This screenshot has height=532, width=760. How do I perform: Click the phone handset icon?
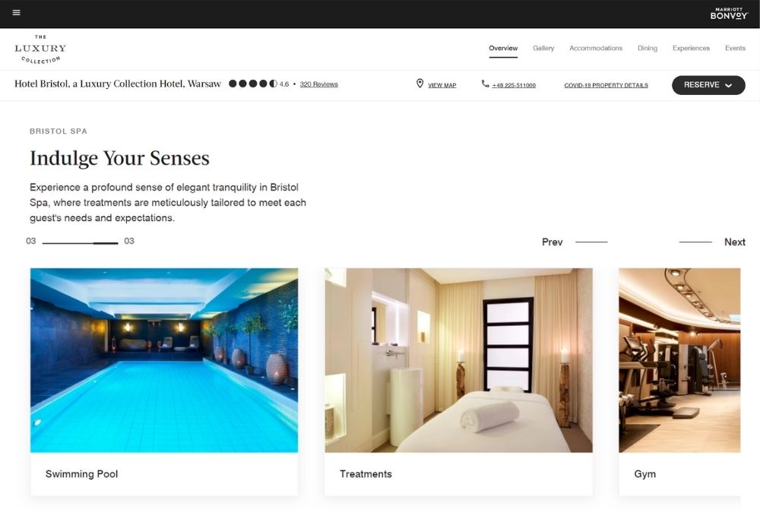point(485,84)
